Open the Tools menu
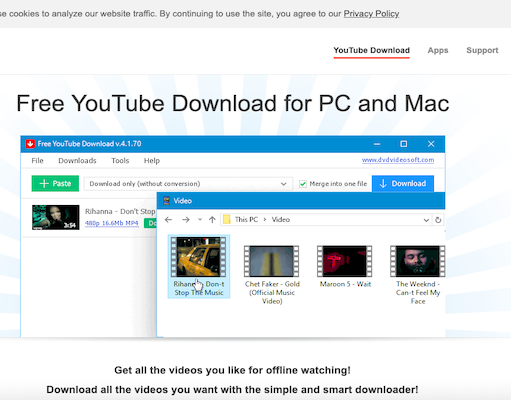The height and width of the screenshot is (400, 511). pyautogui.click(x=120, y=161)
